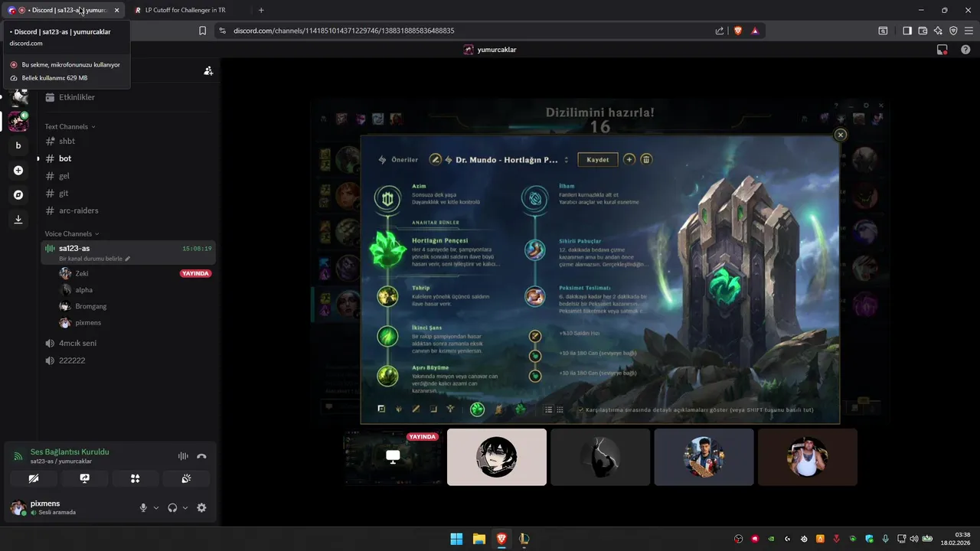Open the Discord help question mark icon
Screen dimensions: 980x551
964,50
